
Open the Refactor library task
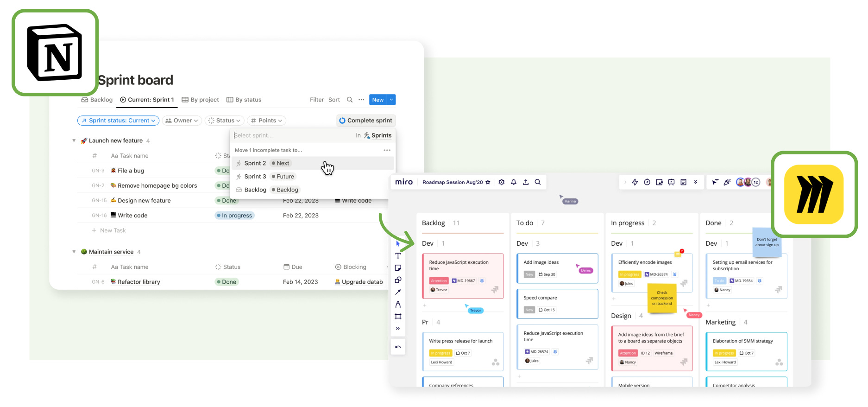pyautogui.click(x=138, y=282)
